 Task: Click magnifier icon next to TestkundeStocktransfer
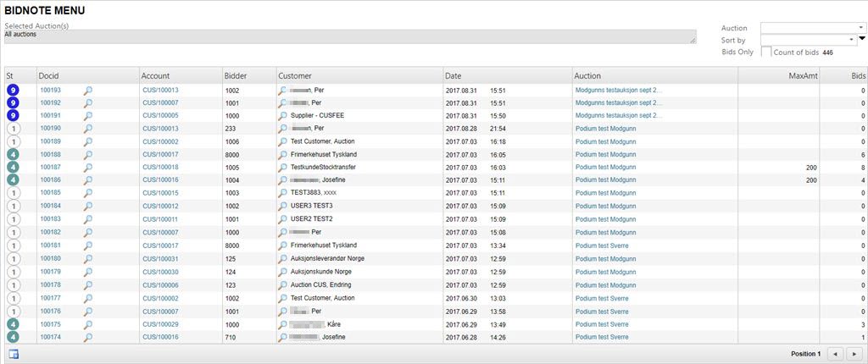pyautogui.click(x=283, y=168)
